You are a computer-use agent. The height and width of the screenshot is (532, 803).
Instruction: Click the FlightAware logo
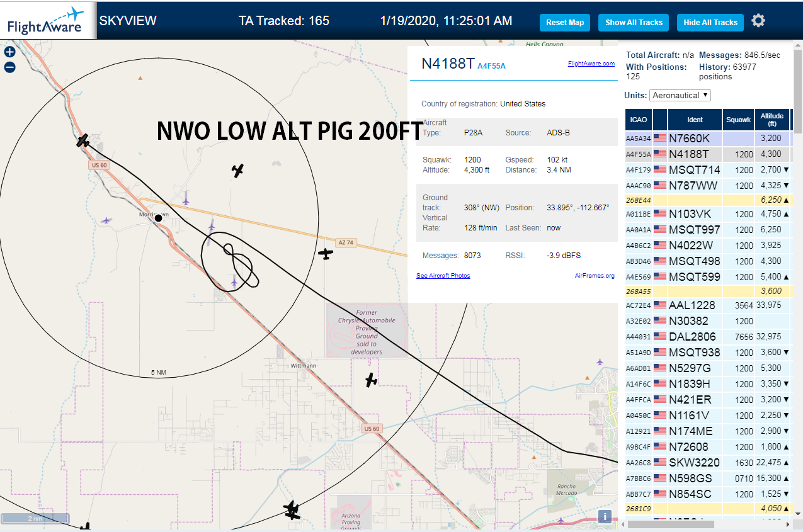point(47,21)
